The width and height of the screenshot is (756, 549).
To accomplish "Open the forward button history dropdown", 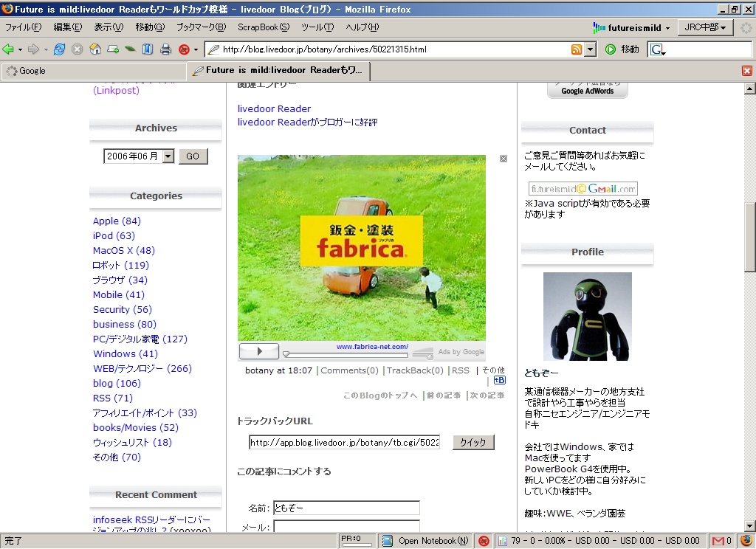I will (45, 49).
